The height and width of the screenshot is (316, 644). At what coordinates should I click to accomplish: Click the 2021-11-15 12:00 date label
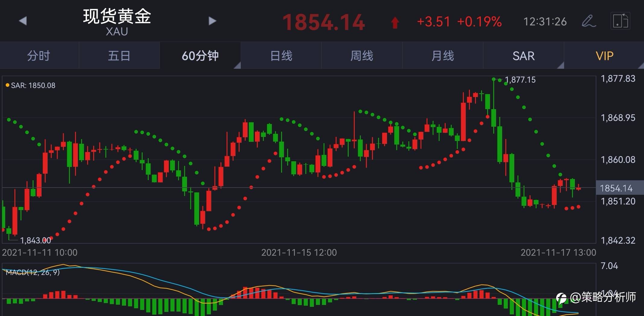click(299, 252)
